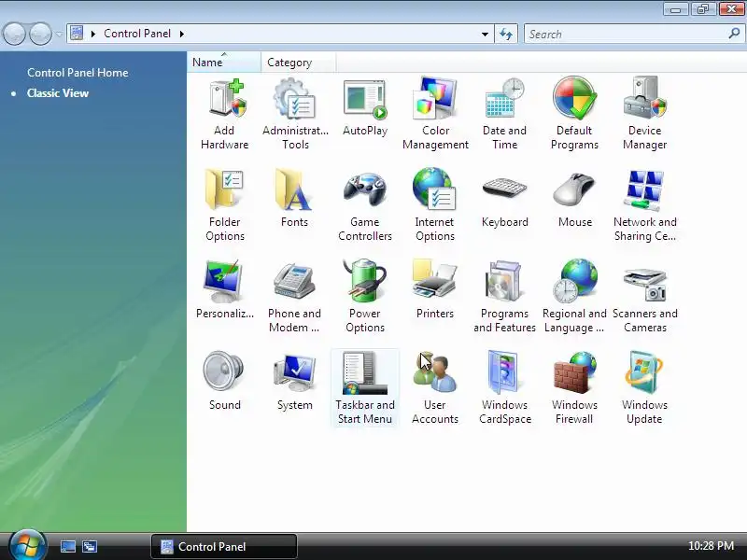Click Control Panel in address breadcrumb
Image resolution: width=747 pixels, height=560 pixels.
coord(137,34)
